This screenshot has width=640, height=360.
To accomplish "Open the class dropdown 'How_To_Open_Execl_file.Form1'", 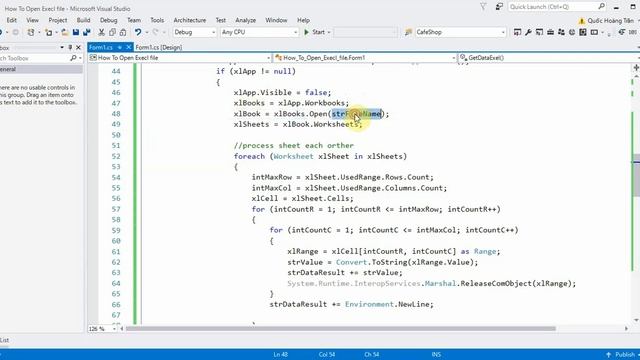I will (365, 58).
